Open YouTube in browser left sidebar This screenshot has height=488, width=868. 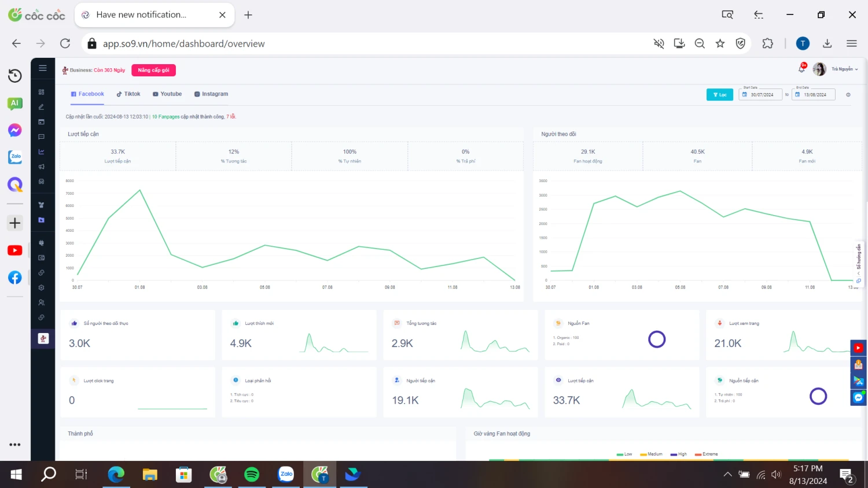15,250
